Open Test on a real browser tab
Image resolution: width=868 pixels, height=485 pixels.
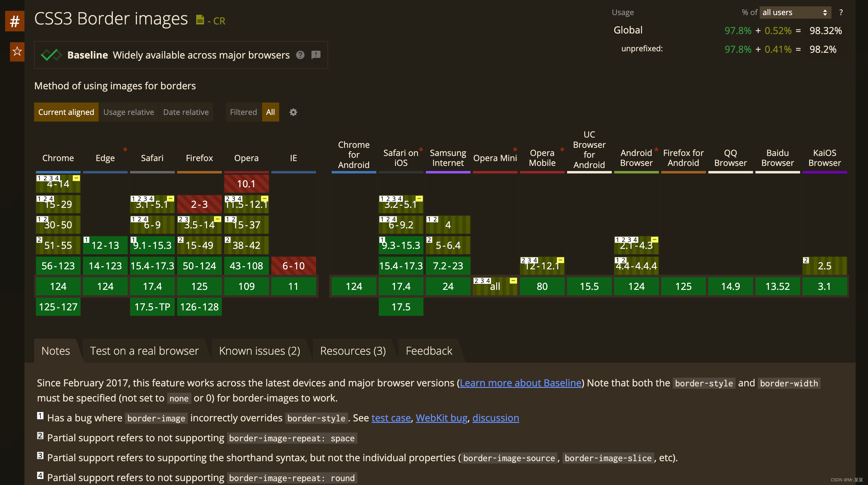[144, 350]
